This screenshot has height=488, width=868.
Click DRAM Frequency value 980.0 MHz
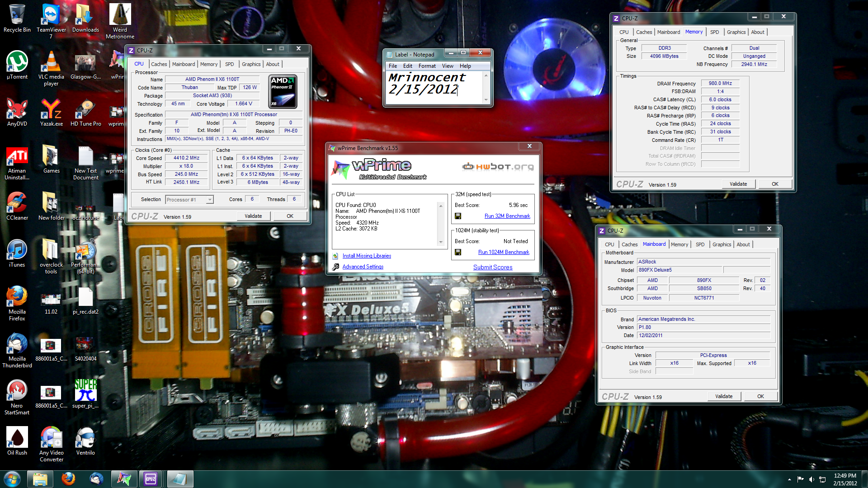[x=720, y=84]
